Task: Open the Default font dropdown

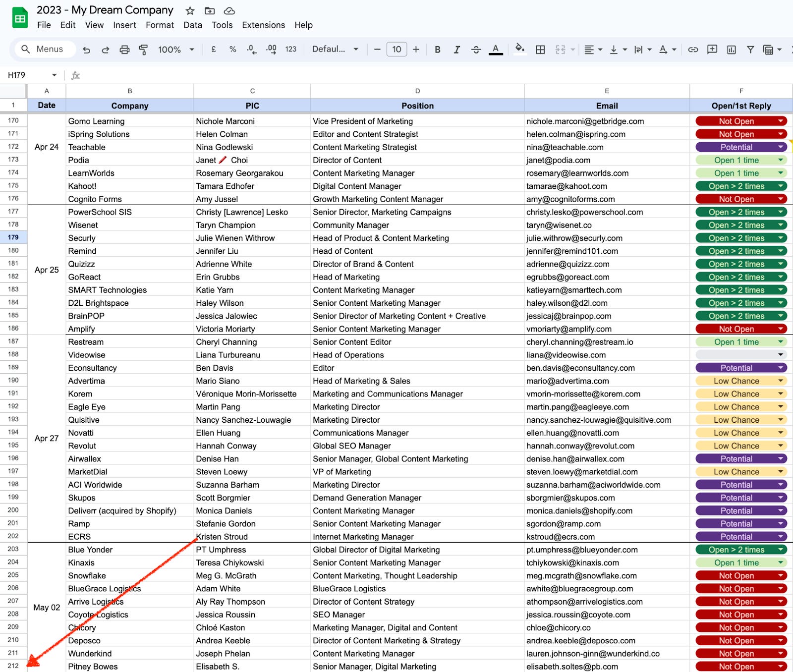Action: coord(335,49)
